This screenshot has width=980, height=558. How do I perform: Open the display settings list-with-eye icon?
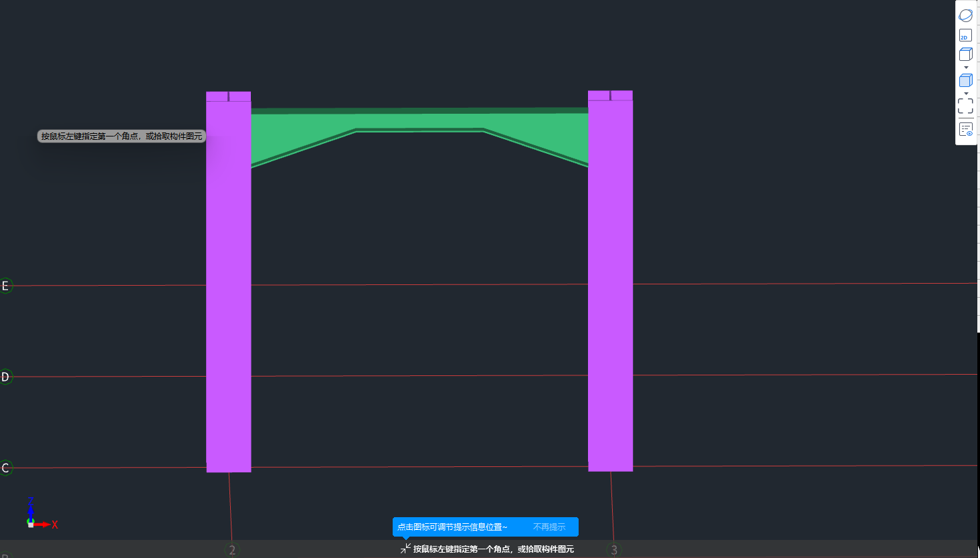[x=965, y=130]
